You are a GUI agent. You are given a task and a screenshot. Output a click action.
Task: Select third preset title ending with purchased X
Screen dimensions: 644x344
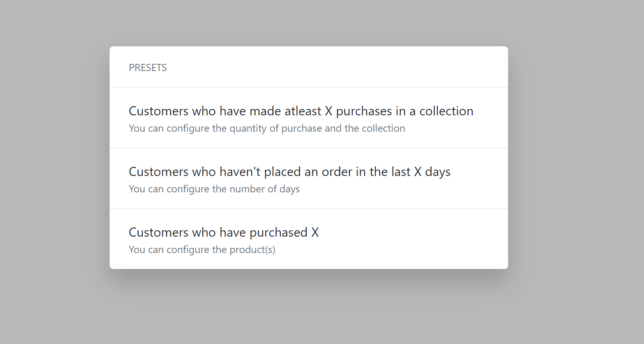click(x=224, y=232)
